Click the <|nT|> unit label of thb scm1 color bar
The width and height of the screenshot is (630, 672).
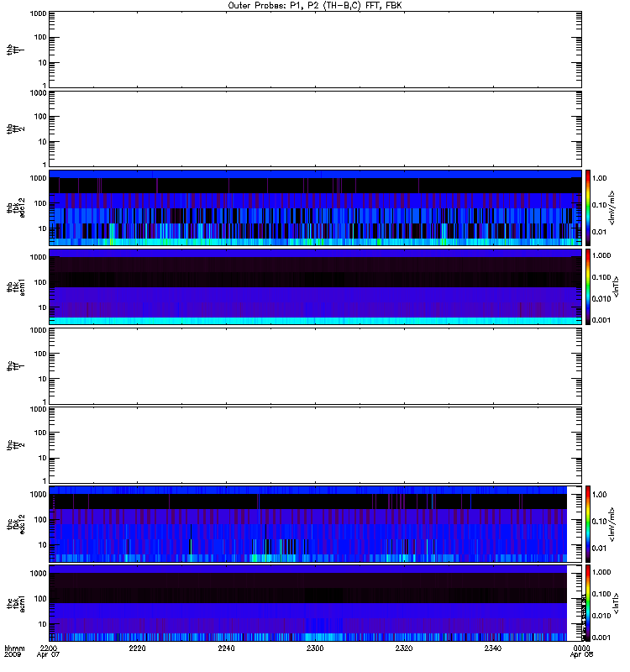[617, 286]
